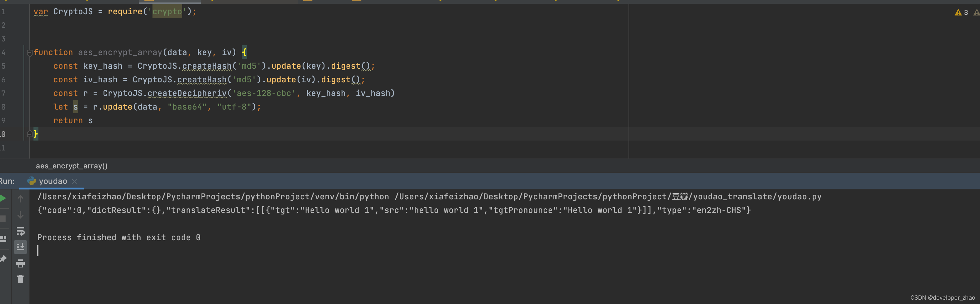Click createDecipheriv method name
This screenshot has height=304, width=980.
click(187, 93)
